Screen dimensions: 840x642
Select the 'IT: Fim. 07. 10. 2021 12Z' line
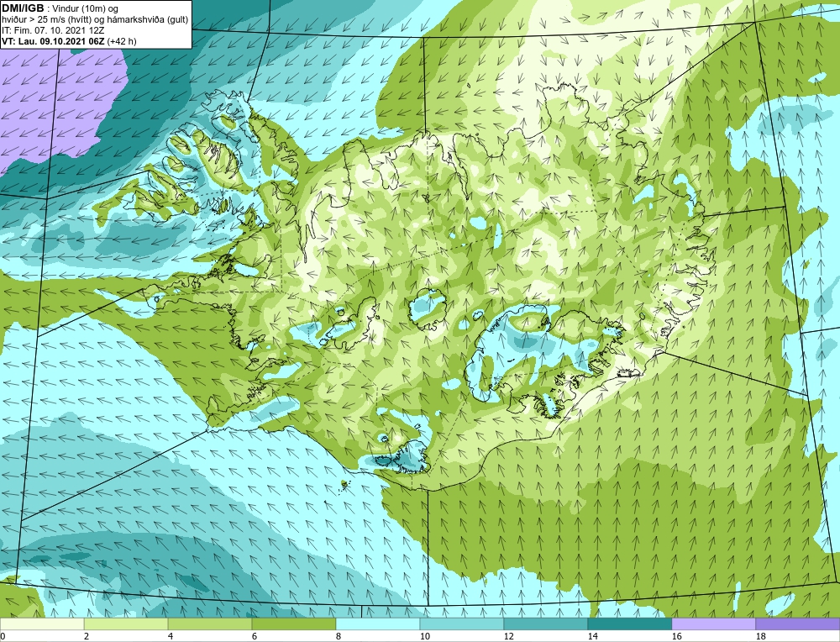tap(53, 30)
